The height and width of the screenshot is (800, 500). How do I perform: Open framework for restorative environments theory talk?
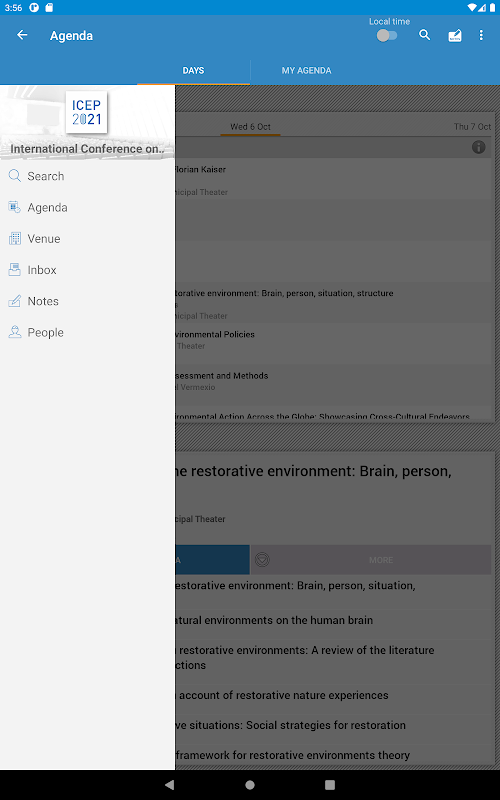(333, 755)
